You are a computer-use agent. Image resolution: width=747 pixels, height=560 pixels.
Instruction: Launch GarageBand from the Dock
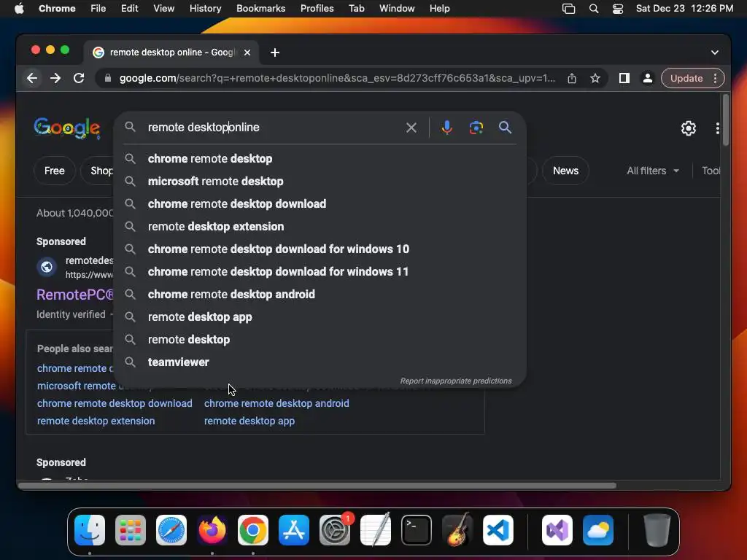(457, 530)
